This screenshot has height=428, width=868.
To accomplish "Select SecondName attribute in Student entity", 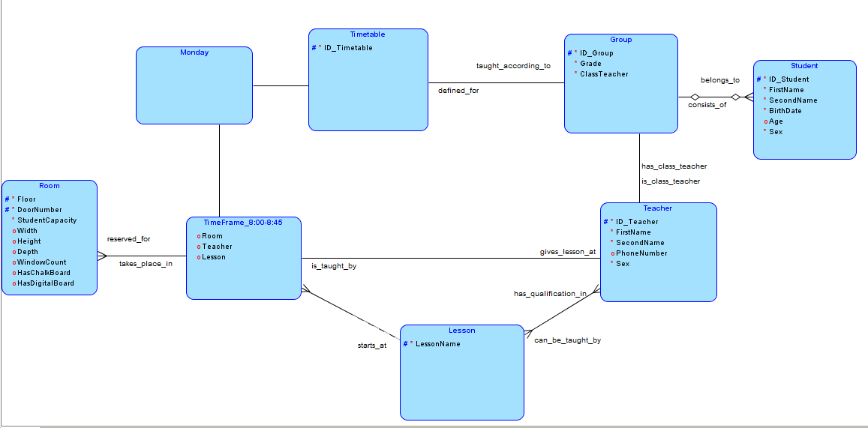I will coord(793,100).
